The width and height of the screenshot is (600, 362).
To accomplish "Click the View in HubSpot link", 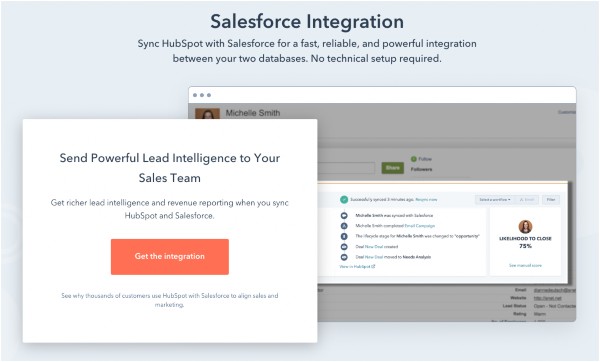I will (x=357, y=267).
